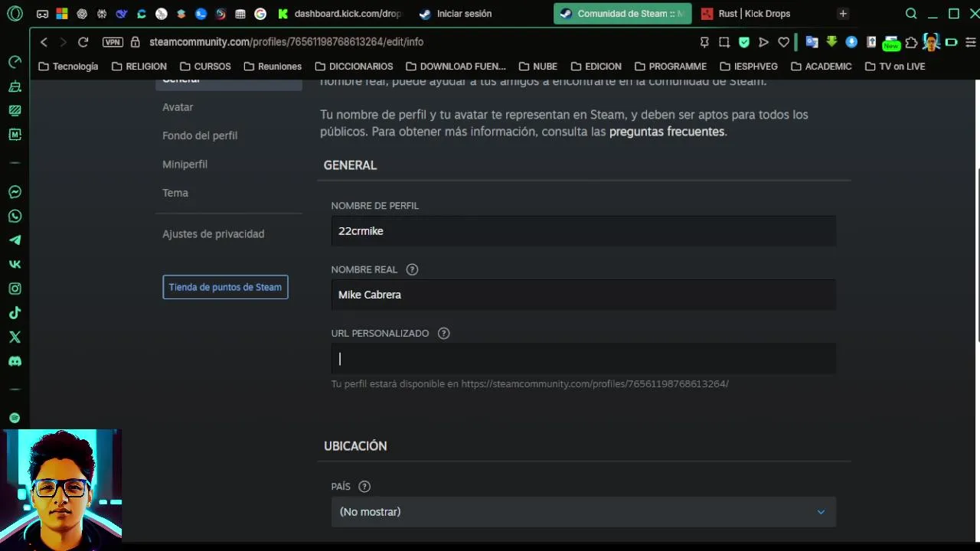Open WhatsApp in the Opera sidebar
980x551 pixels.
point(15,217)
